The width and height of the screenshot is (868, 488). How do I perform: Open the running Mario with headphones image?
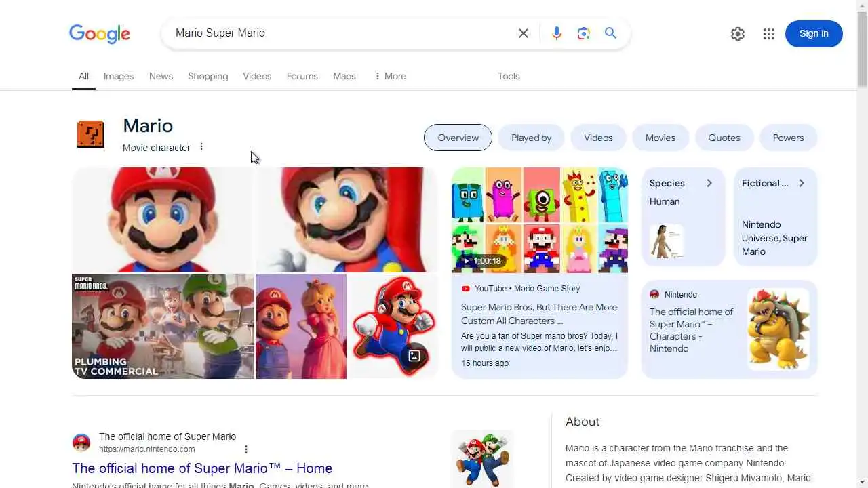[x=393, y=326]
